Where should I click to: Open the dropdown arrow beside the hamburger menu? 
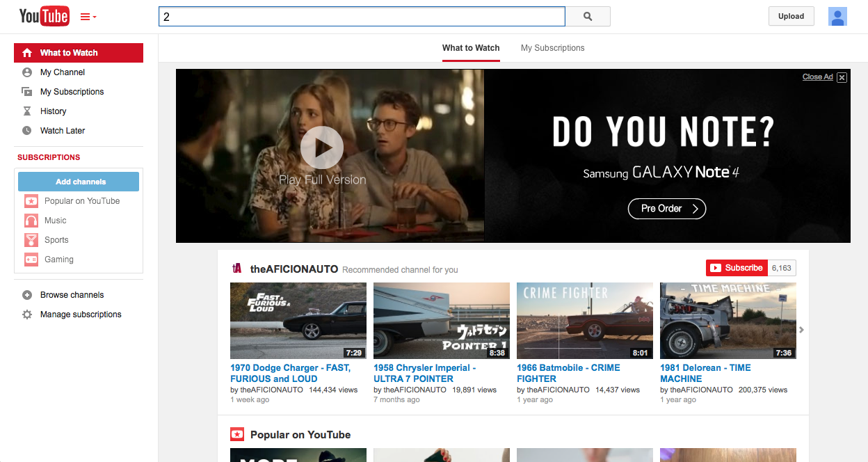click(x=93, y=17)
